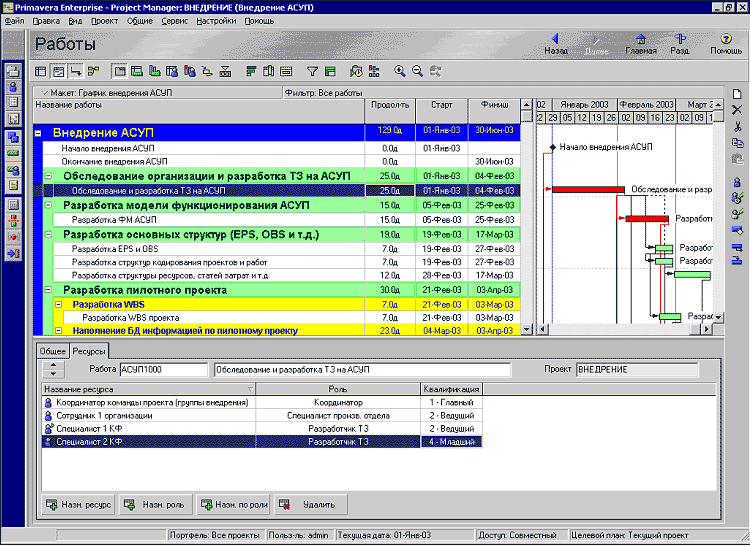This screenshot has width=750, height=546.
Task: Click the Удалить button
Action: tap(311, 505)
